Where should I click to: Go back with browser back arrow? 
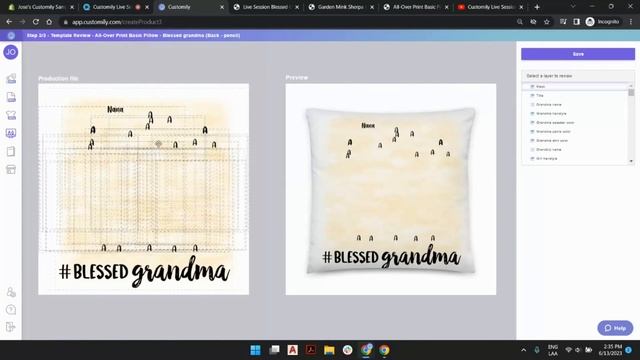click(x=9, y=22)
